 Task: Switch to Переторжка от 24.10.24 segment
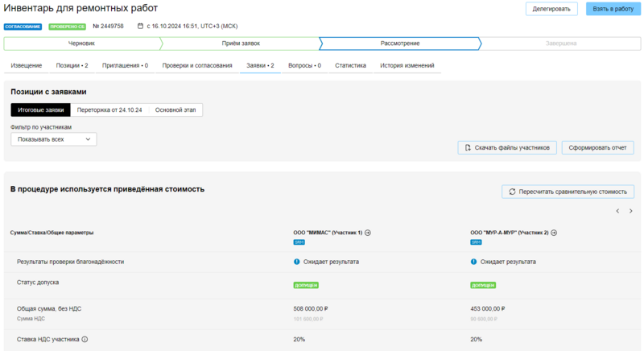click(x=109, y=109)
